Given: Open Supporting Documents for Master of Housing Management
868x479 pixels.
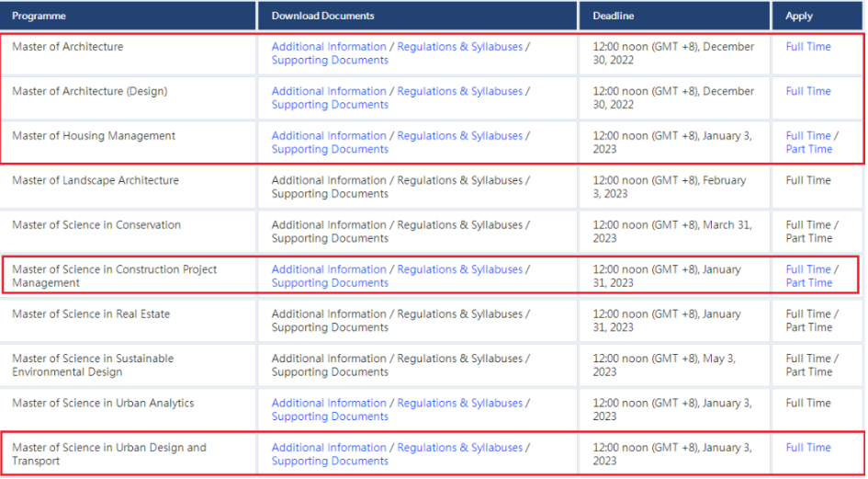Looking at the screenshot, I should click(x=330, y=150).
